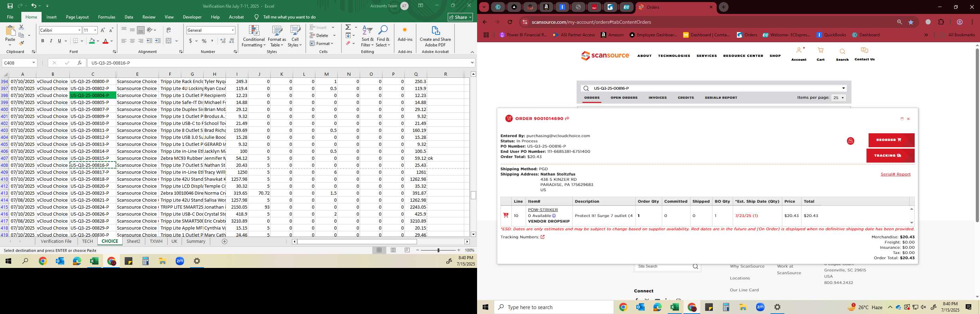Open the Formulas ribbon tab
This screenshot has height=314, width=980.
pyautogui.click(x=107, y=17)
